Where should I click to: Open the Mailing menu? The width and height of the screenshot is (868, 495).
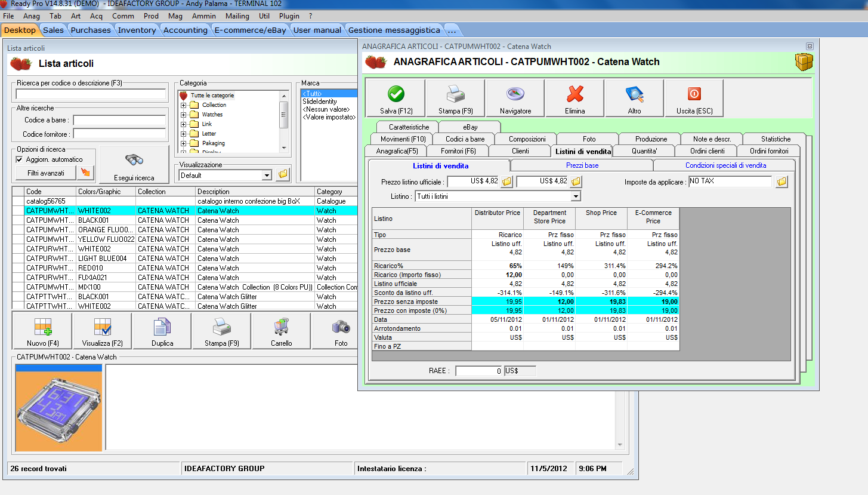(237, 16)
